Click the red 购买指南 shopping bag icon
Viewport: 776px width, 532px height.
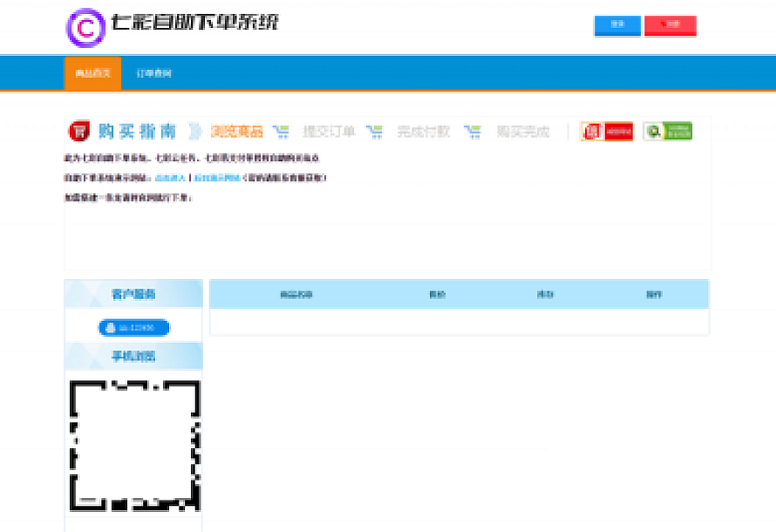pos(79,132)
